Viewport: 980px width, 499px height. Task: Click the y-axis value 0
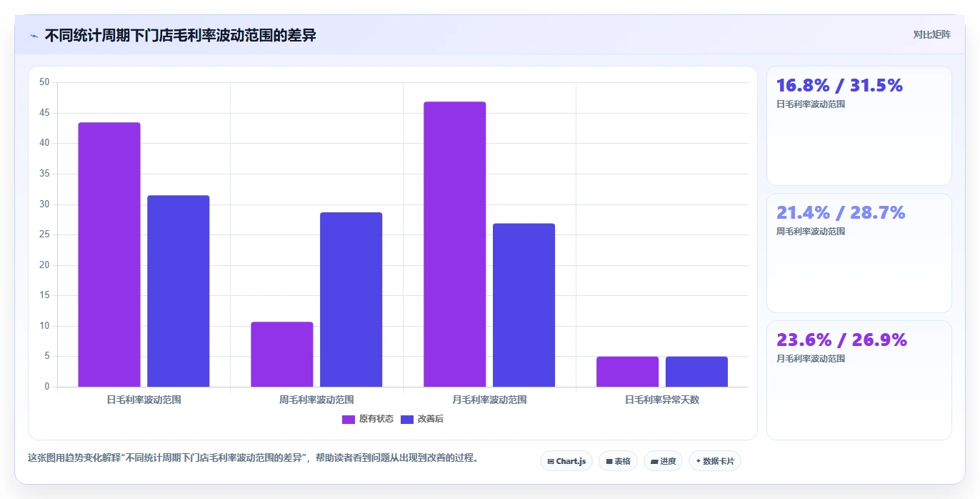click(47, 387)
